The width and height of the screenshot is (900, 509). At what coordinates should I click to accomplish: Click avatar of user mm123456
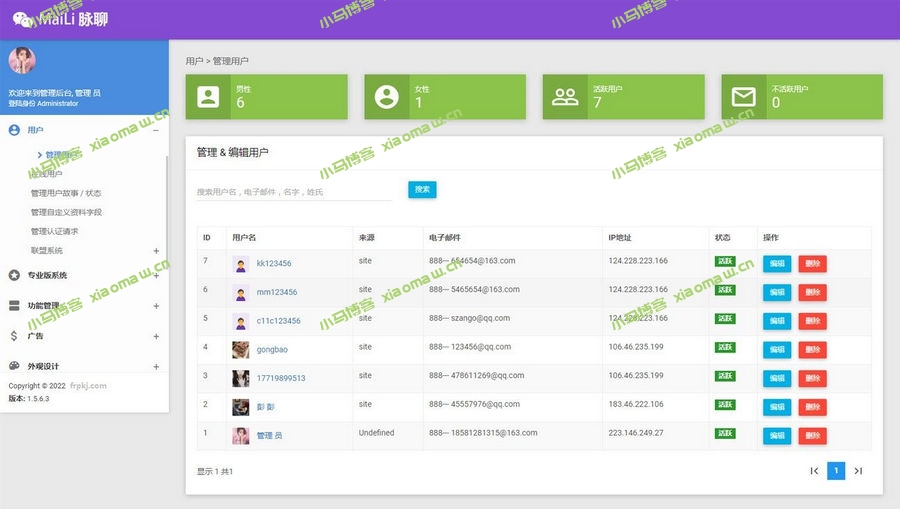click(240, 293)
